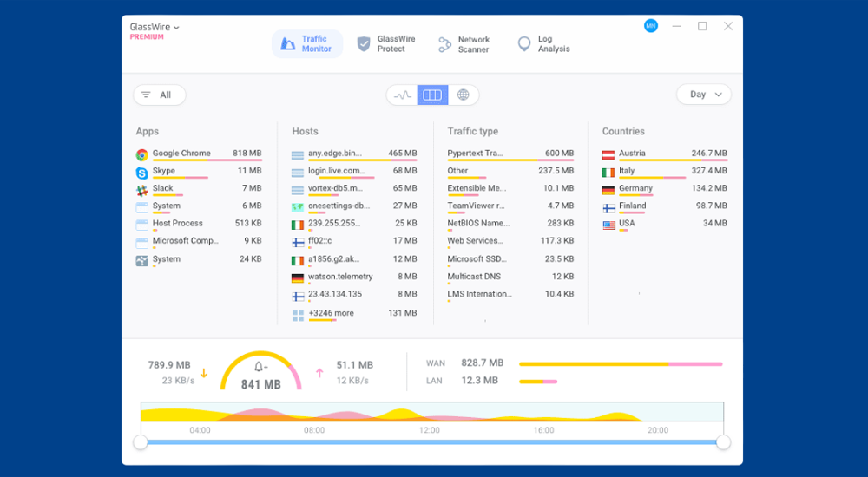Click the Finland flag icon in Countries

tap(608, 208)
